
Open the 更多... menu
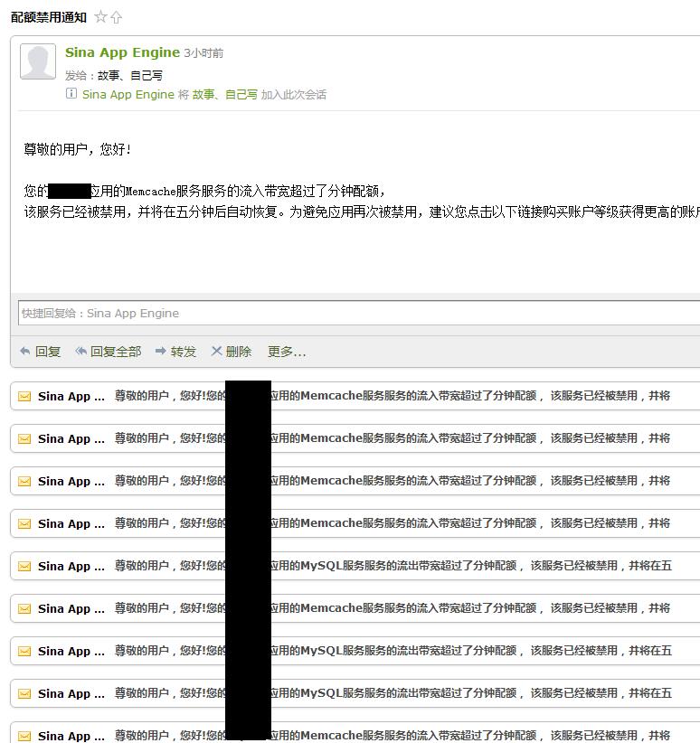click(x=287, y=352)
